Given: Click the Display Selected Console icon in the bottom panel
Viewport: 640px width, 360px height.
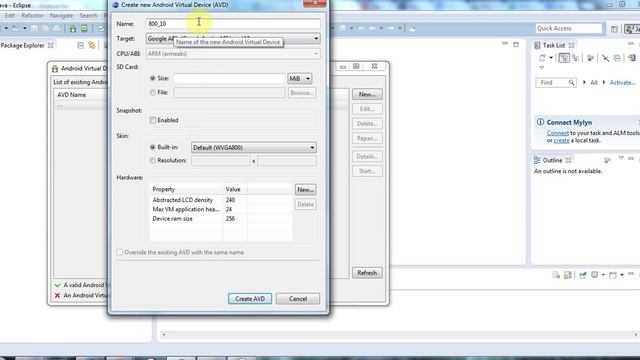Looking at the screenshot, I should click(x=595, y=275).
